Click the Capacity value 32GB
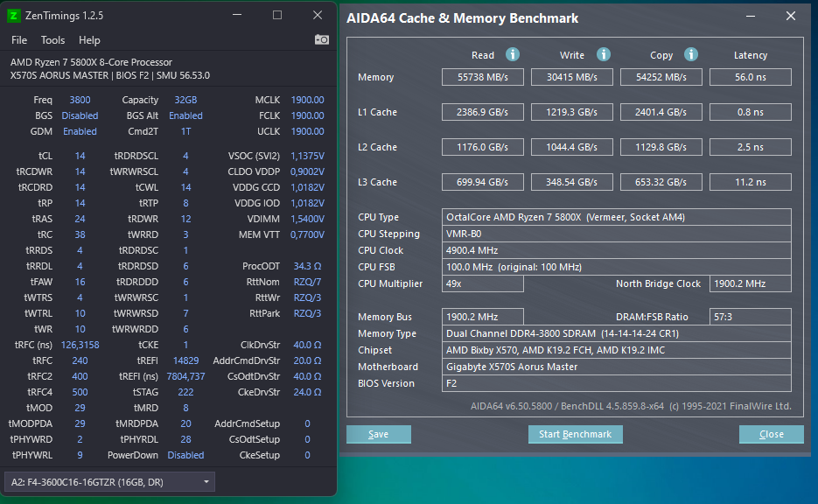Image resolution: width=818 pixels, height=504 pixels. pos(185,100)
